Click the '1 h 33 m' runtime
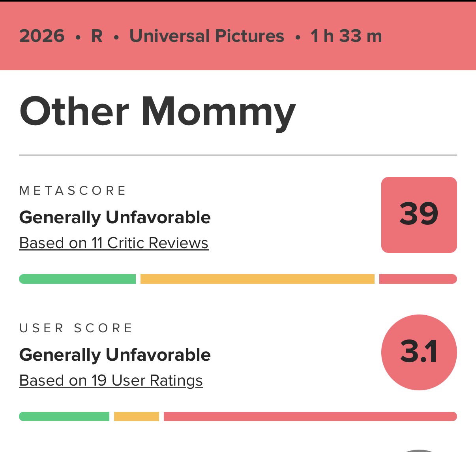 tap(346, 36)
